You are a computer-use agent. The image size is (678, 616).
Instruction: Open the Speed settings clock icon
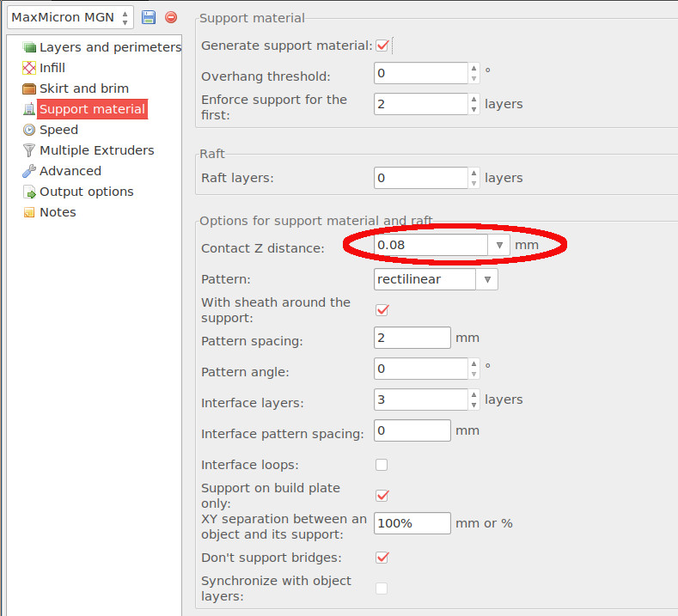point(29,130)
